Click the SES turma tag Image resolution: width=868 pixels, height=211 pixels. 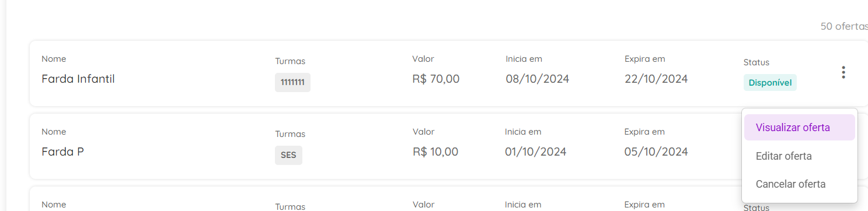pyautogui.click(x=288, y=156)
